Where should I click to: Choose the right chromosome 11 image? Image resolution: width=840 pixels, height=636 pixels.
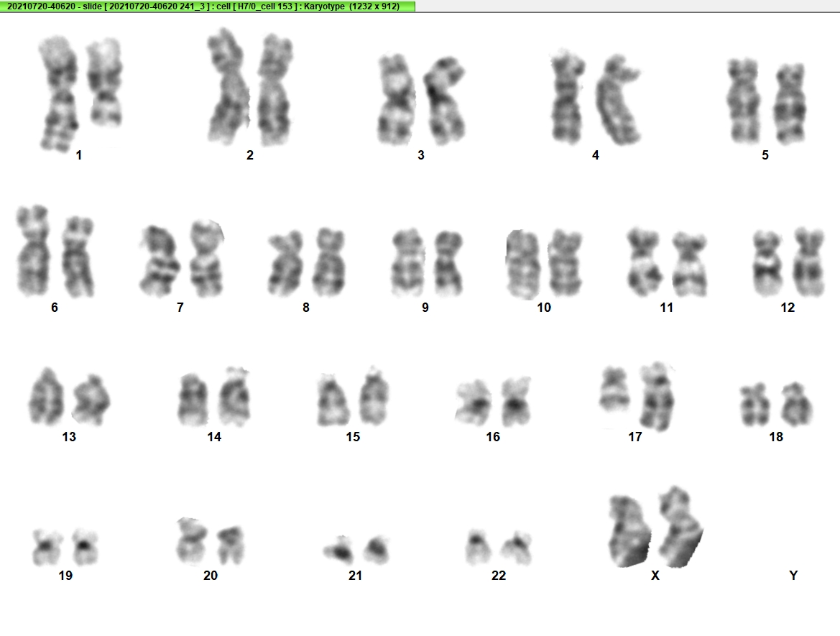[690, 264]
